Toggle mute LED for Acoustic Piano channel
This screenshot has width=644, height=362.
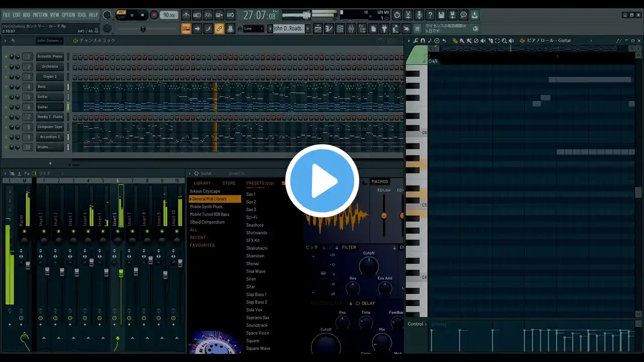[x=6, y=57]
